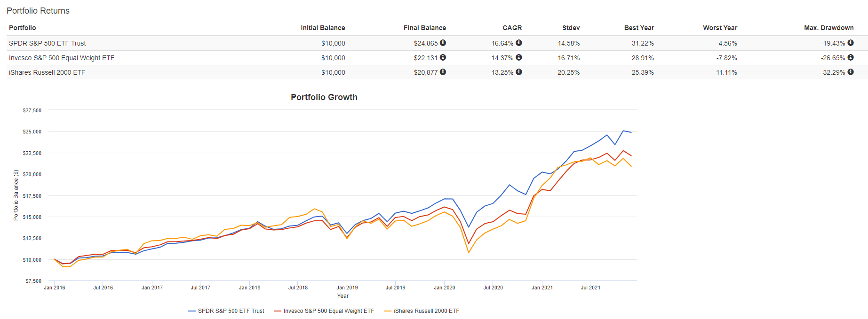Click info icon beside iShares final balance $20,877
Screen dimensions: 868x319
[443, 72]
